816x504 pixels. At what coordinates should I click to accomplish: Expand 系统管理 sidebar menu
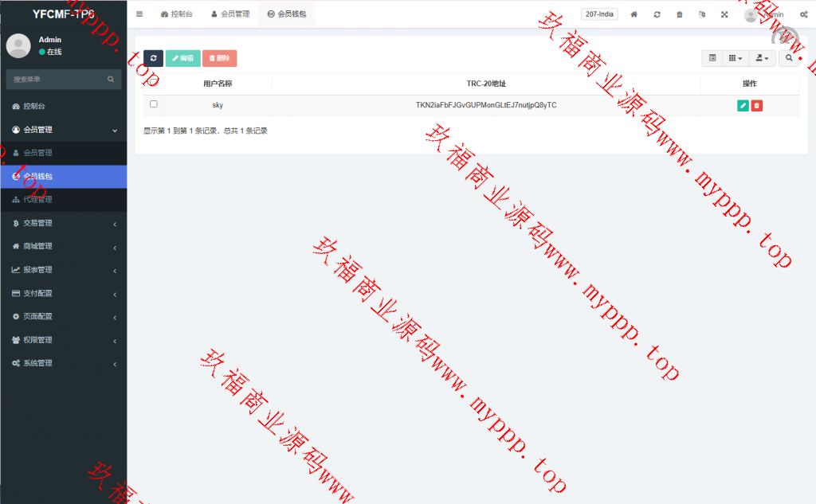[63, 363]
